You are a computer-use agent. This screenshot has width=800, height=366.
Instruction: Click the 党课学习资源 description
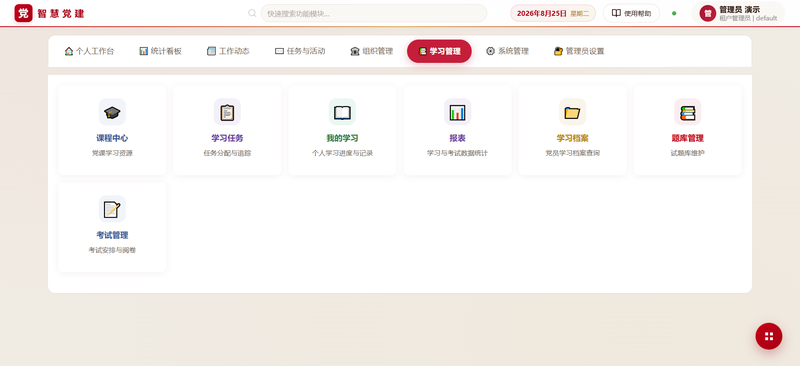pyautogui.click(x=112, y=153)
